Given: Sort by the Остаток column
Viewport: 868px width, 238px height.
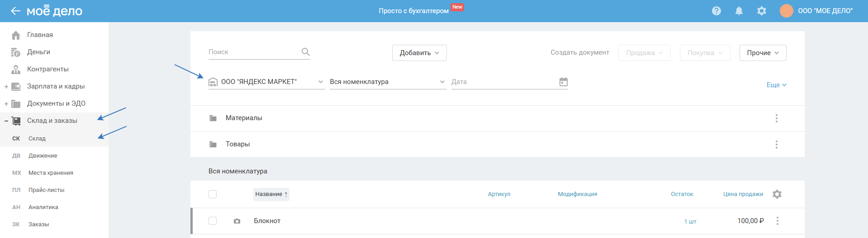Looking at the screenshot, I should tap(682, 194).
